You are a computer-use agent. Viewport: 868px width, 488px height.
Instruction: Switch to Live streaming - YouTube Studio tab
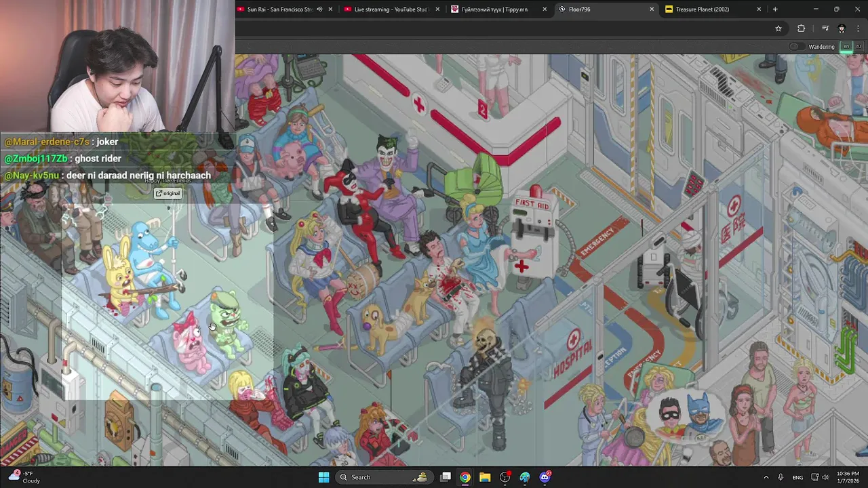(391, 9)
